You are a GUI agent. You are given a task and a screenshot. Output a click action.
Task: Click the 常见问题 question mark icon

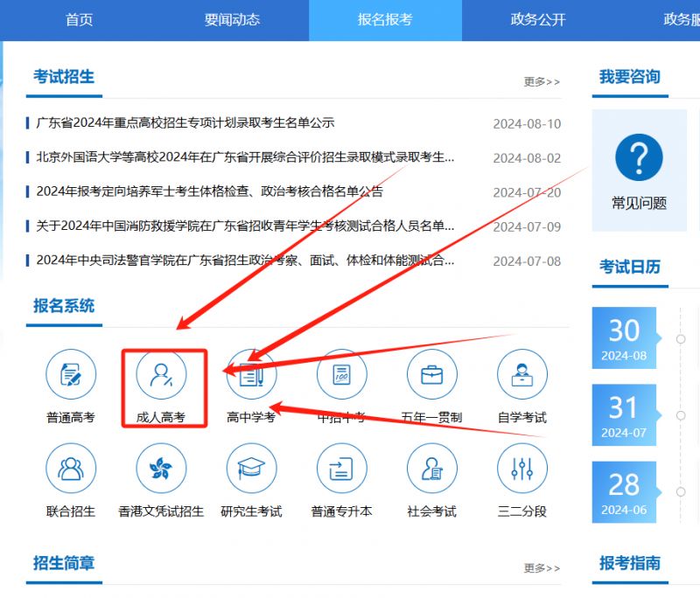click(x=639, y=157)
